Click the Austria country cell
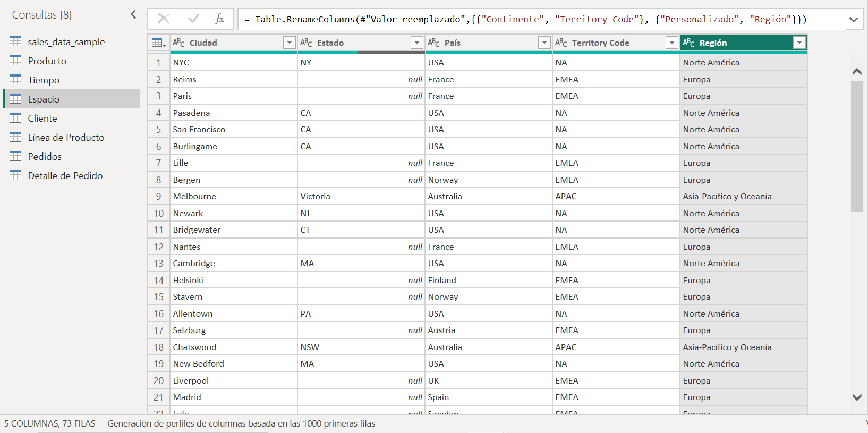This screenshot has height=433, width=868. pyautogui.click(x=489, y=330)
